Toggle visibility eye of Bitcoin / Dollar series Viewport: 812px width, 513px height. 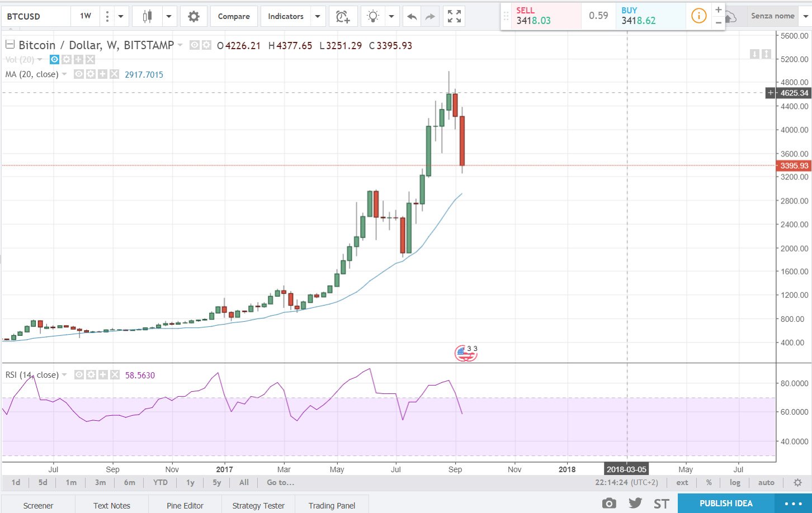[x=195, y=45]
